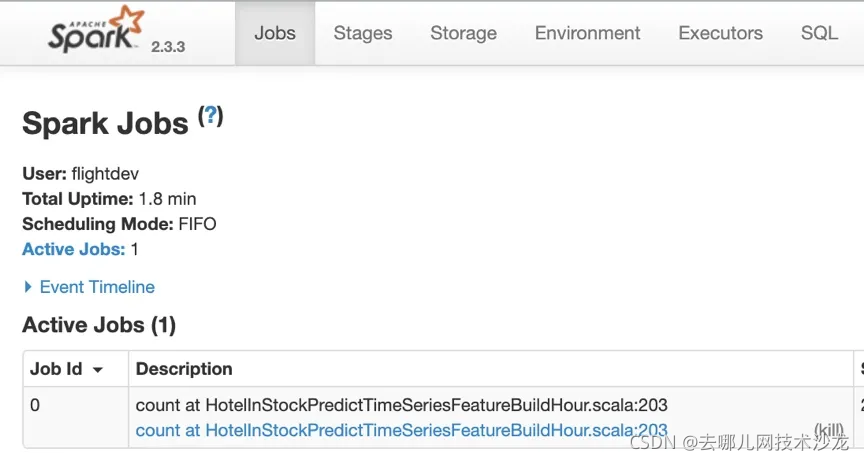The height and width of the screenshot is (460, 864).
Task: Jump to the Active Jobs summary link
Action: tap(74, 249)
